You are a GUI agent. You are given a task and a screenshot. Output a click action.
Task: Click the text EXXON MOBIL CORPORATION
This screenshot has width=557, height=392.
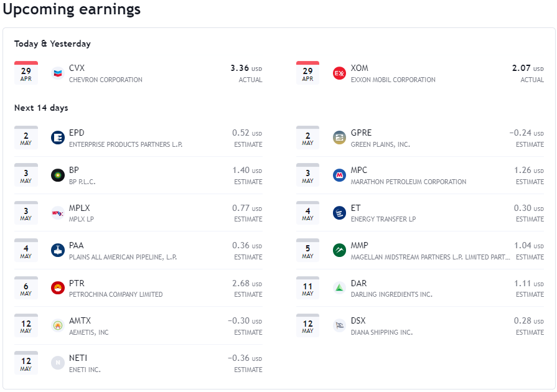[x=393, y=80]
